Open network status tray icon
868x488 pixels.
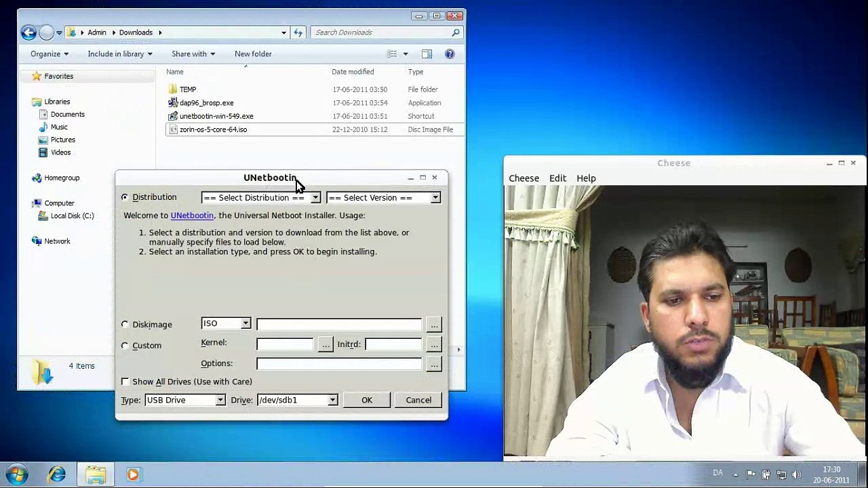coord(781,474)
